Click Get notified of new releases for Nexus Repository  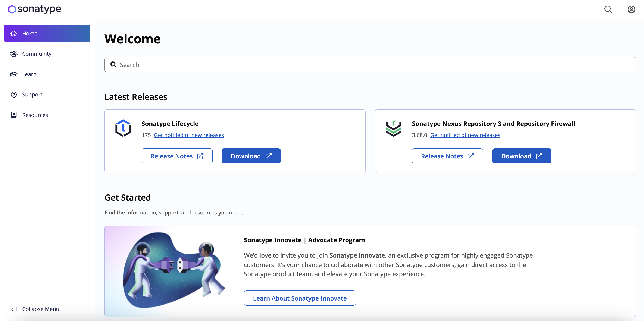point(465,134)
